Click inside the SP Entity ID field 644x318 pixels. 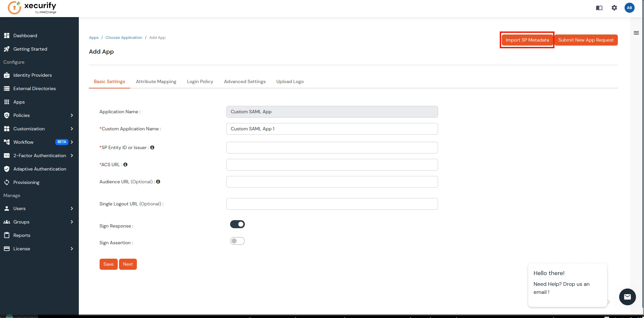(x=332, y=147)
